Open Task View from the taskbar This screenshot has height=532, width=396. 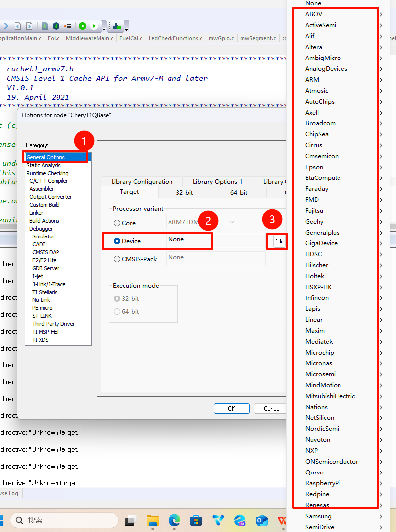130,520
